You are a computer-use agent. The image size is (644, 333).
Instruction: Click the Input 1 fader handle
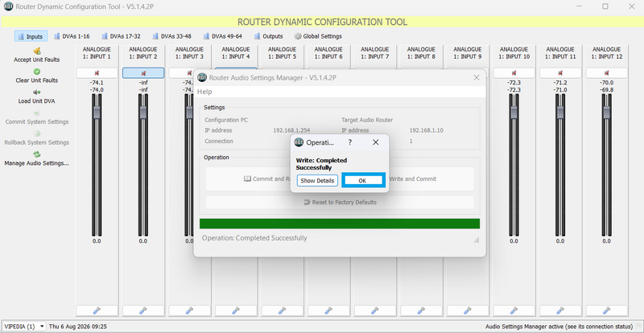point(97,112)
